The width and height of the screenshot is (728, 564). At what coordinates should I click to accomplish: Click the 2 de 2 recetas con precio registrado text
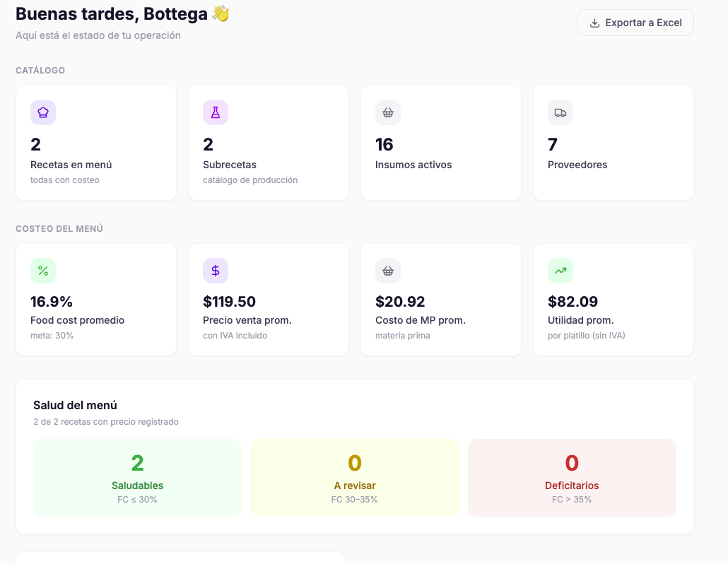point(106,422)
